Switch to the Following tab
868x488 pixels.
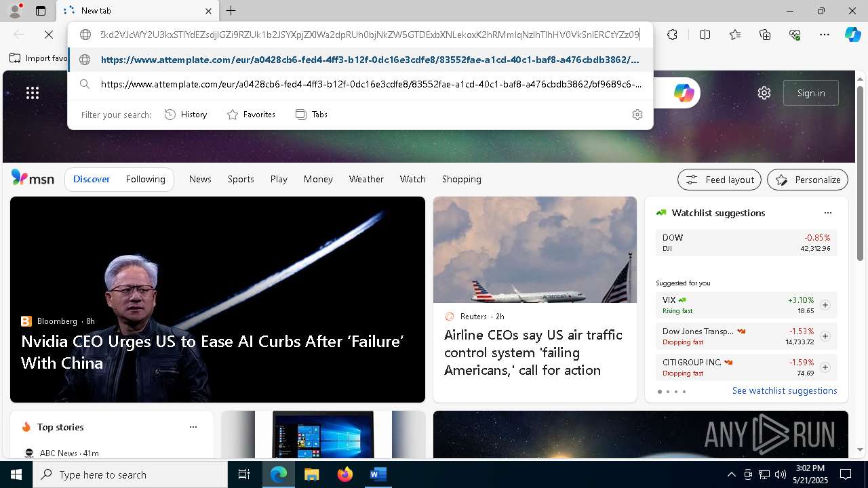[x=145, y=179]
